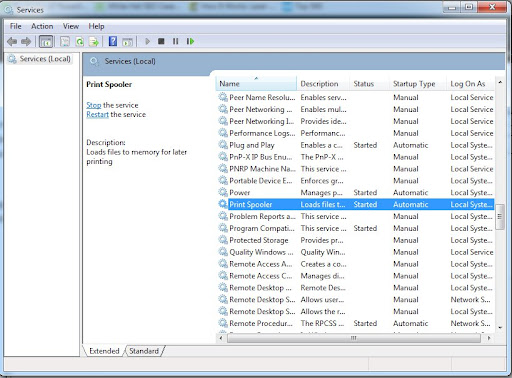Click the 'Enforces gr...' description cell
The image size is (512, 378).
tap(322, 181)
